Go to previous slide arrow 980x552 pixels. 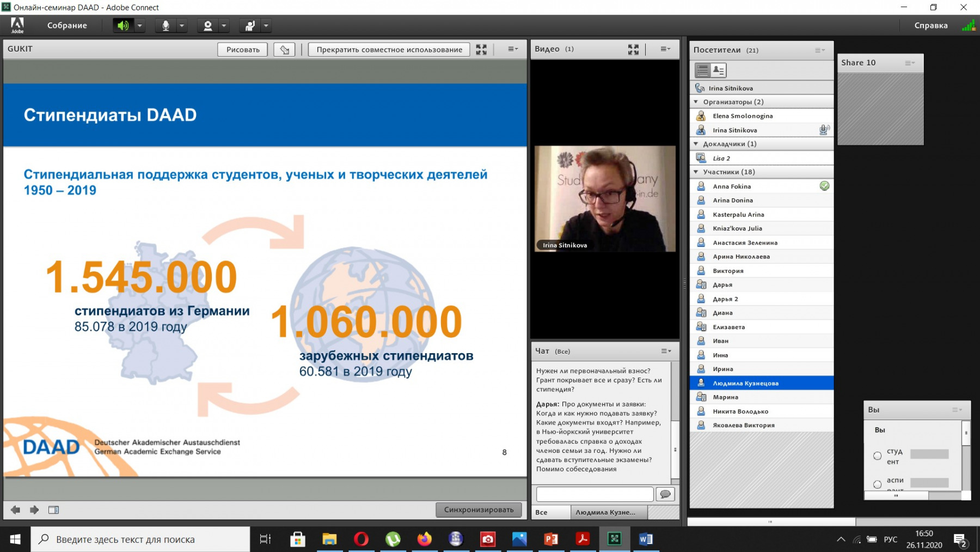[x=15, y=510]
